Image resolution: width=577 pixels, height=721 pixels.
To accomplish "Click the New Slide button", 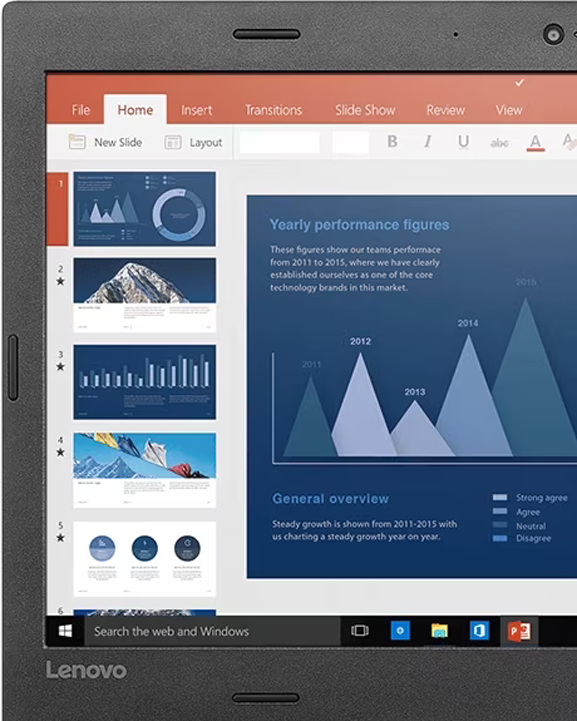I will pos(105,142).
